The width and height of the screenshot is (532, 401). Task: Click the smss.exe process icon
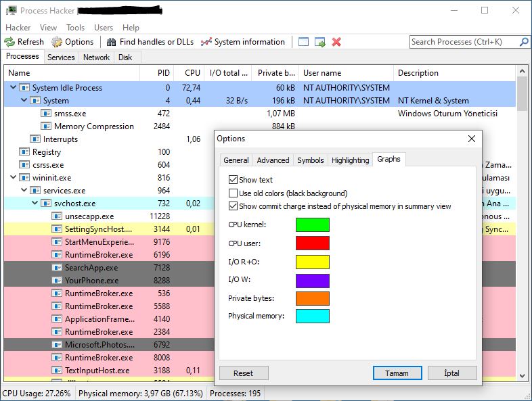(x=46, y=113)
